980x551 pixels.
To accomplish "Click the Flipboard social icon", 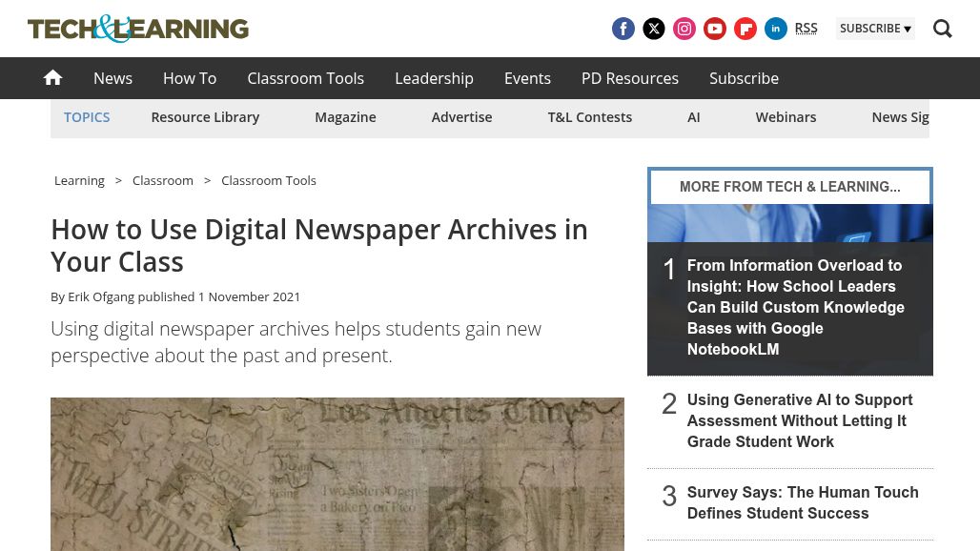I will tap(745, 29).
